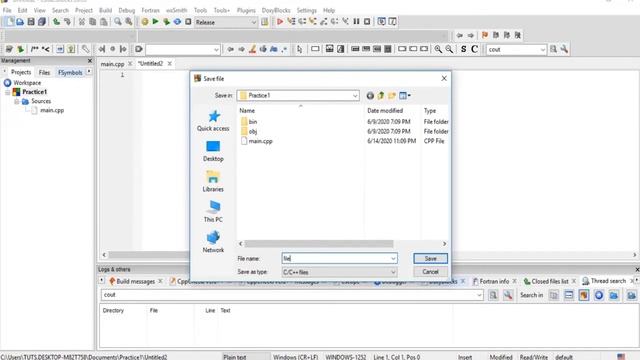The width and height of the screenshot is (640, 360).
Task: Click the Find (magnifier) toolbar icon
Action: (x=118, y=22)
